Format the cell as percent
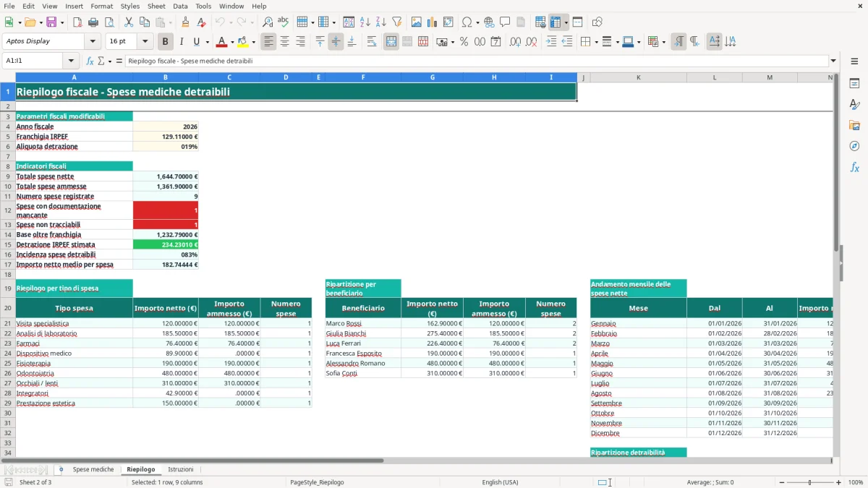 click(x=464, y=42)
